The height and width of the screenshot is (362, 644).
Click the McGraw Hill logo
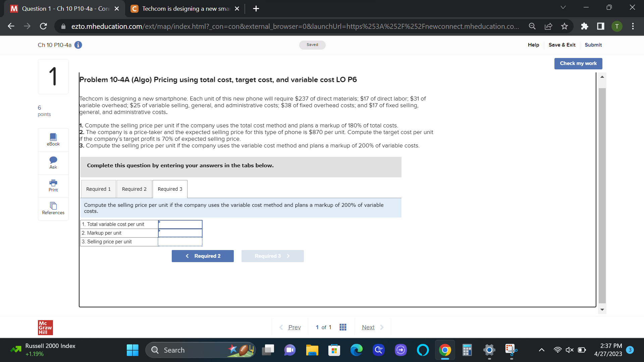click(x=45, y=327)
